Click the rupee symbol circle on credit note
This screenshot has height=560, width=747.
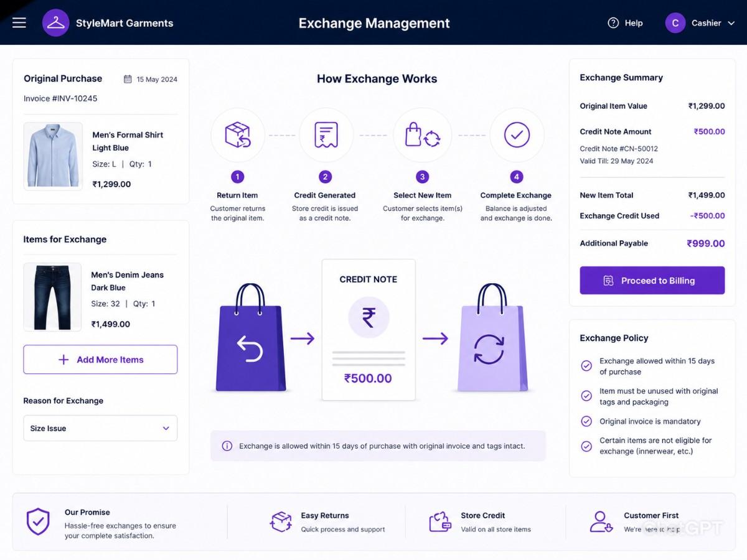point(369,317)
